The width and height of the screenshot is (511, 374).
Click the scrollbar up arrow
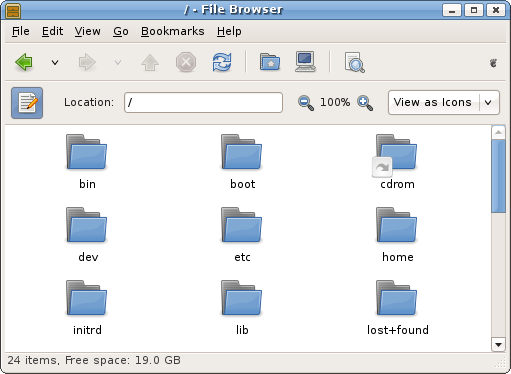coord(498,133)
